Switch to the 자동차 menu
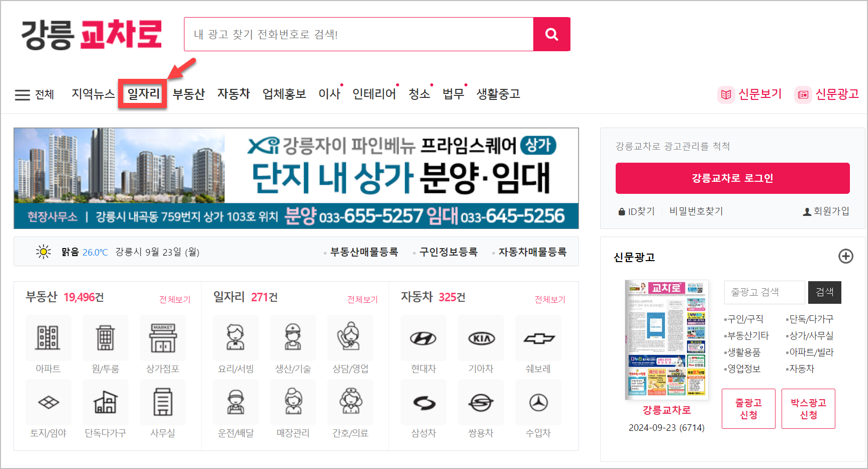The image size is (868, 469). click(x=234, y=94)
